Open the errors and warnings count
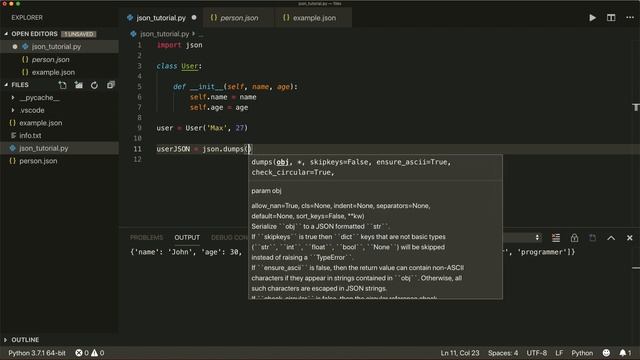The height and width of the screenshot is (360, 640). pyautogui.click(x=89, y=353)
